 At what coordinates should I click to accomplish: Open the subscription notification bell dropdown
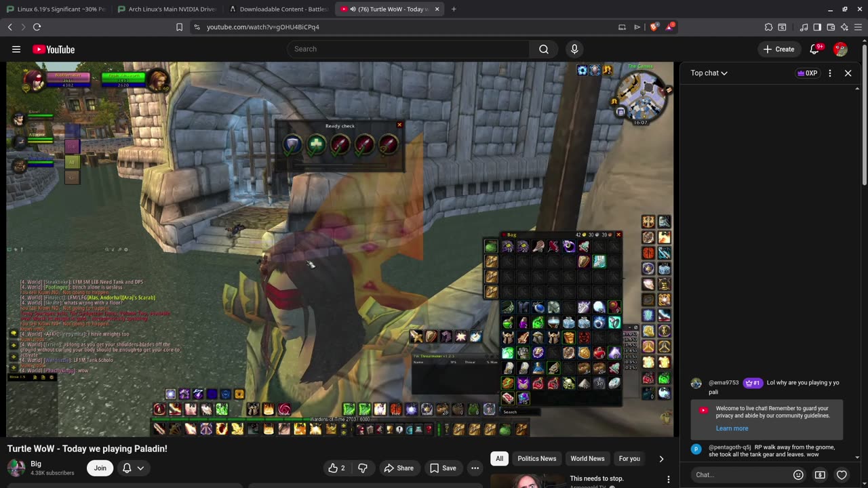tap(133, 468)
